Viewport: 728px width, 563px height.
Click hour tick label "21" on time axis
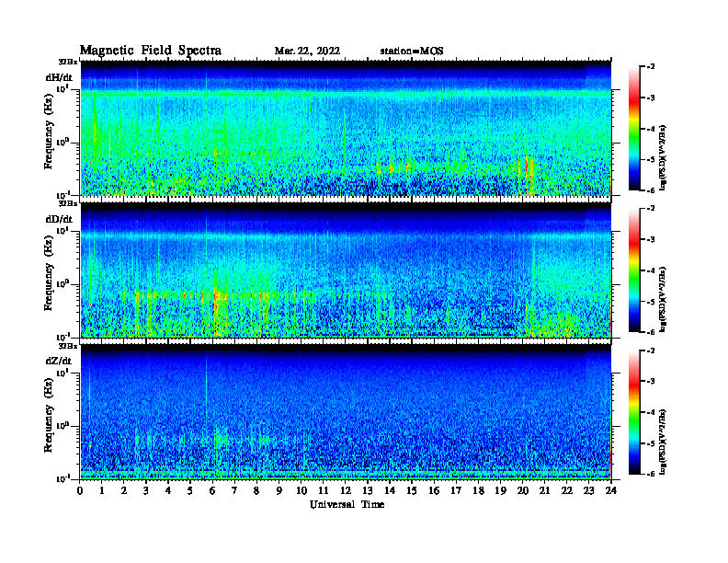click(544, 490)
